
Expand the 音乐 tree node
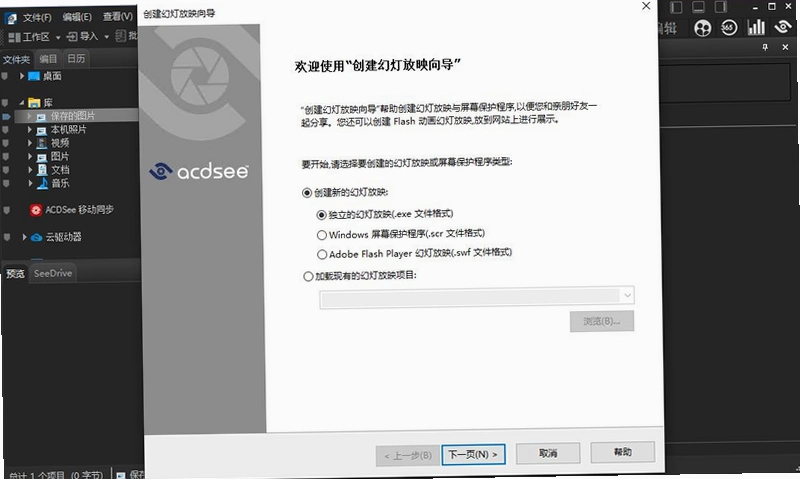(x=30, y=183)
